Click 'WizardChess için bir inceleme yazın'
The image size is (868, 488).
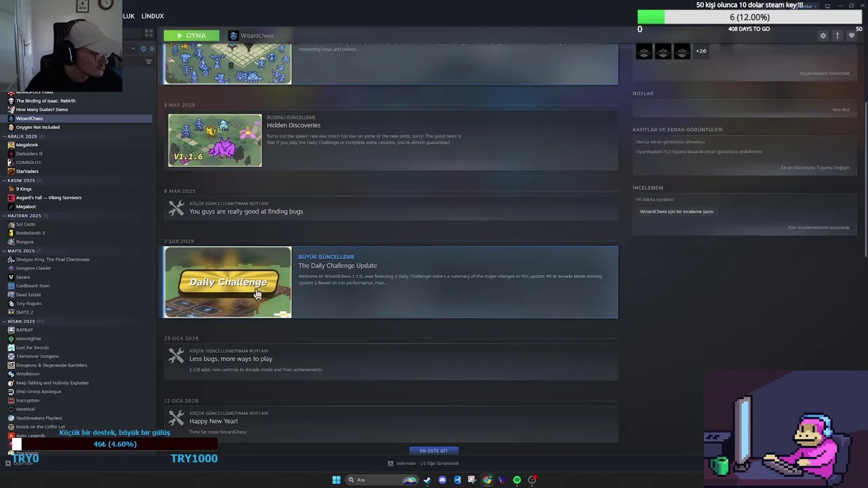pyautogui.click(x=677, y=211)
